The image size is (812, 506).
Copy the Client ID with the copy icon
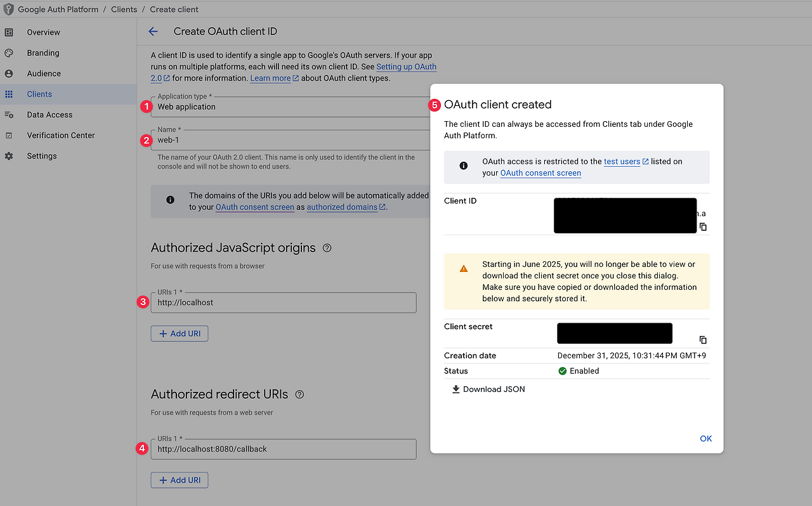tap(703, 227)
